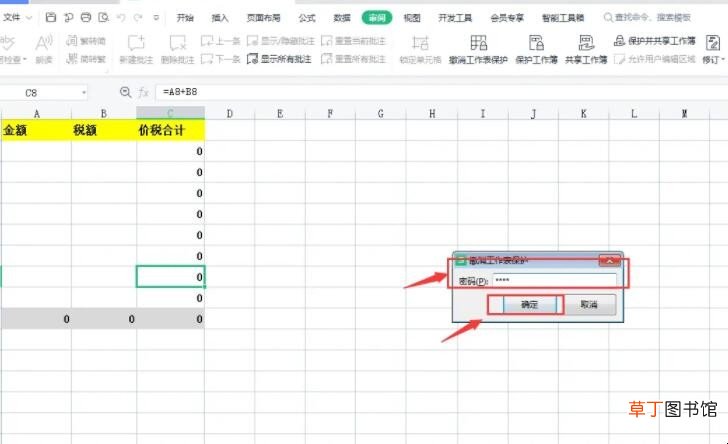Screen dimensions: 728x444
Task: Click the 朗读 read-aloud icon
Action: point(44,49)
